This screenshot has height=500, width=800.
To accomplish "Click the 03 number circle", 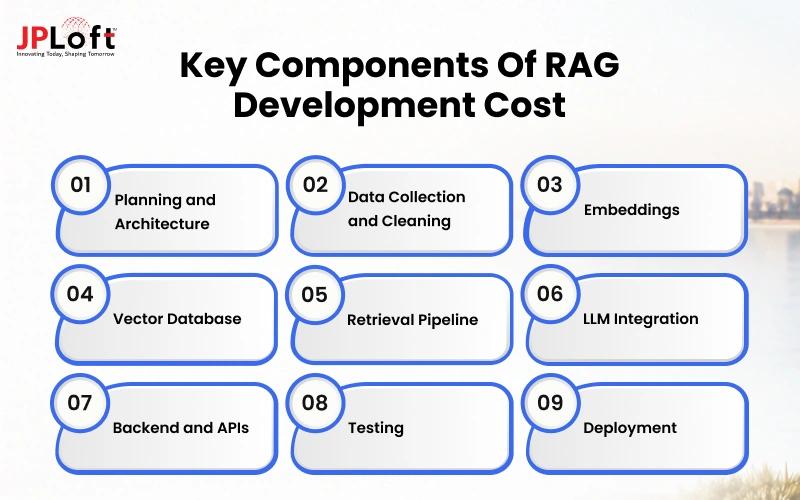I will [549, 185].
